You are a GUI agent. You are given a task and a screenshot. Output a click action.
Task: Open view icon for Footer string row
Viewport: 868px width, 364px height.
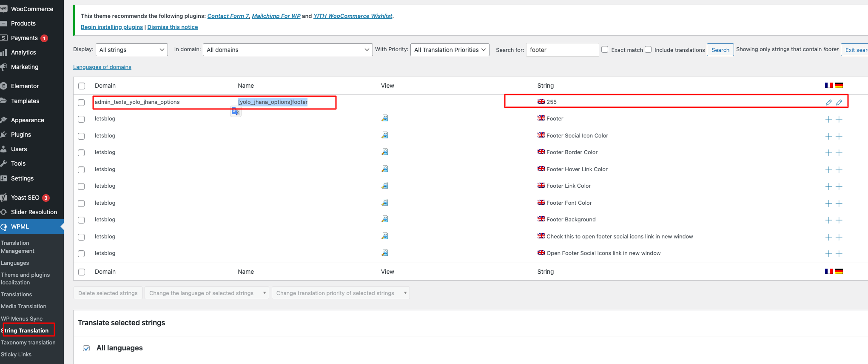pos(384,118)
